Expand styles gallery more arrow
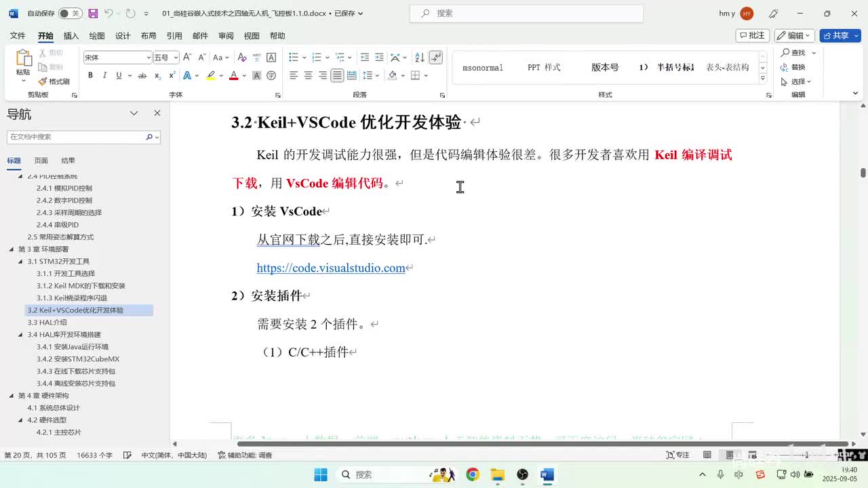The width and height of the screenshot is (868, 488). [763, 79]
